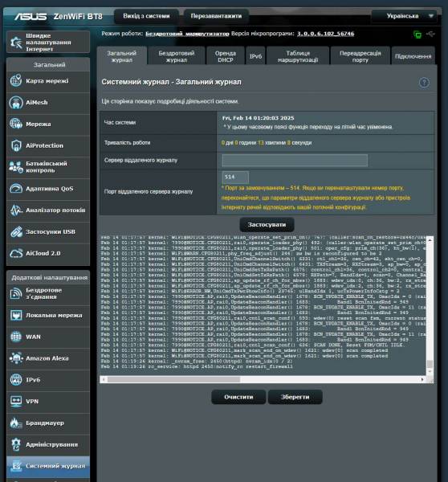Open the IPv6 log tab

click(255, 56)
